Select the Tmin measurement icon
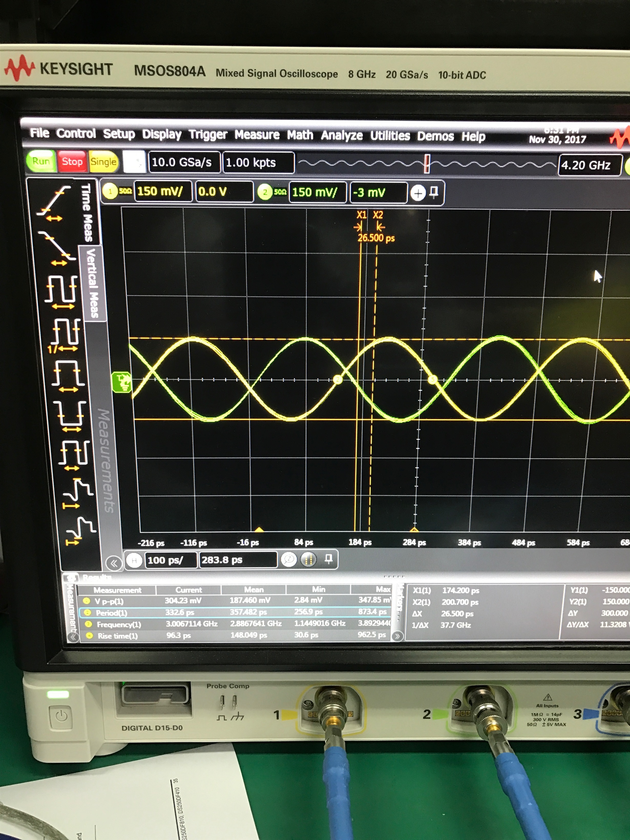Viewport: 630px width, 840px height. 77,494
